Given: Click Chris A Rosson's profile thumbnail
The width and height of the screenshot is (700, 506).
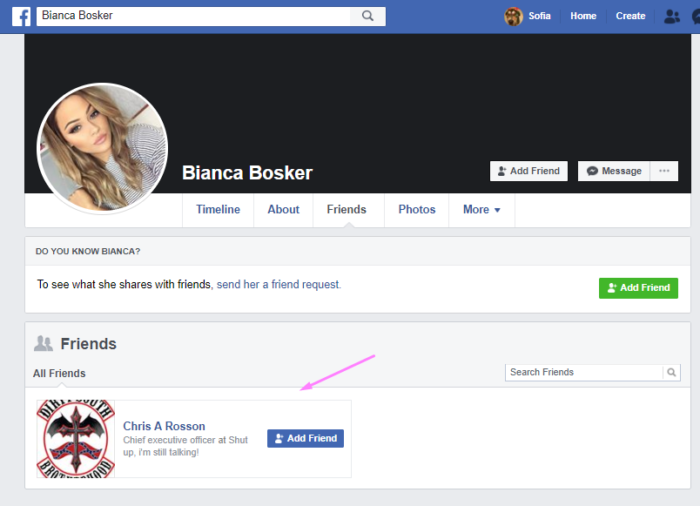Looking at the screenshot, I should pos(75,439).
